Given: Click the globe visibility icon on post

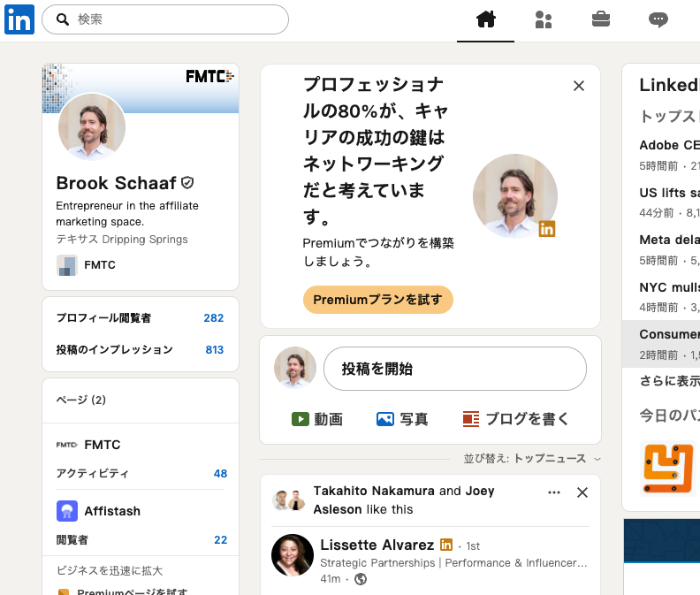Looking at the screenshot, I should pyautogui.click(x=361, y=579).
